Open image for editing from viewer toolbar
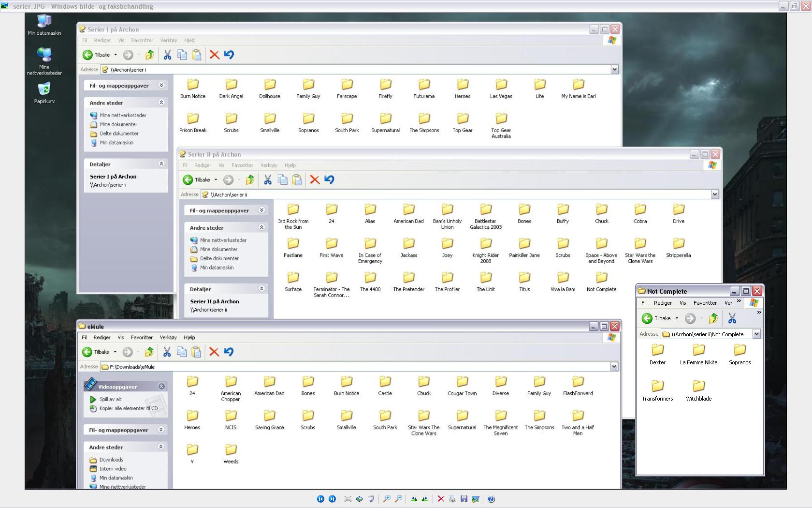Screen dimensions: 812x508 [476, 499]
